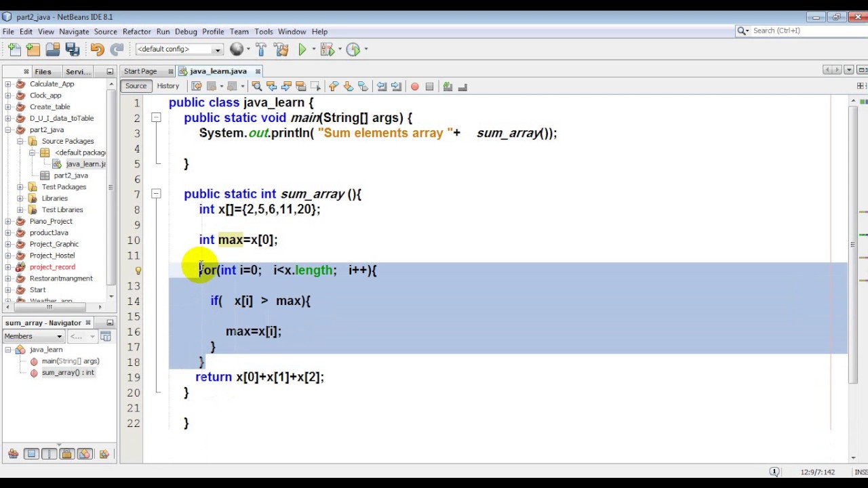Toggle Show Inner Classes filter in Navigator

pyautogui.click(x=84, y=454)
